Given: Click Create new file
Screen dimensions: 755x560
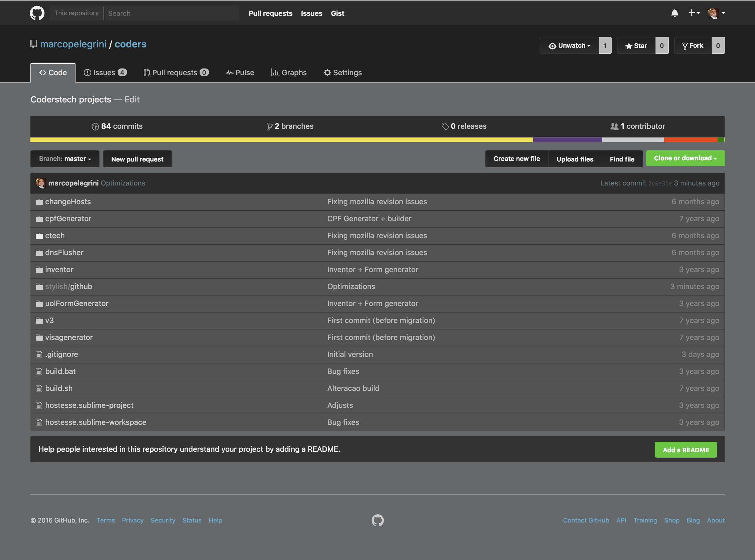Looking at the screenshot, I should click(517, 159).
